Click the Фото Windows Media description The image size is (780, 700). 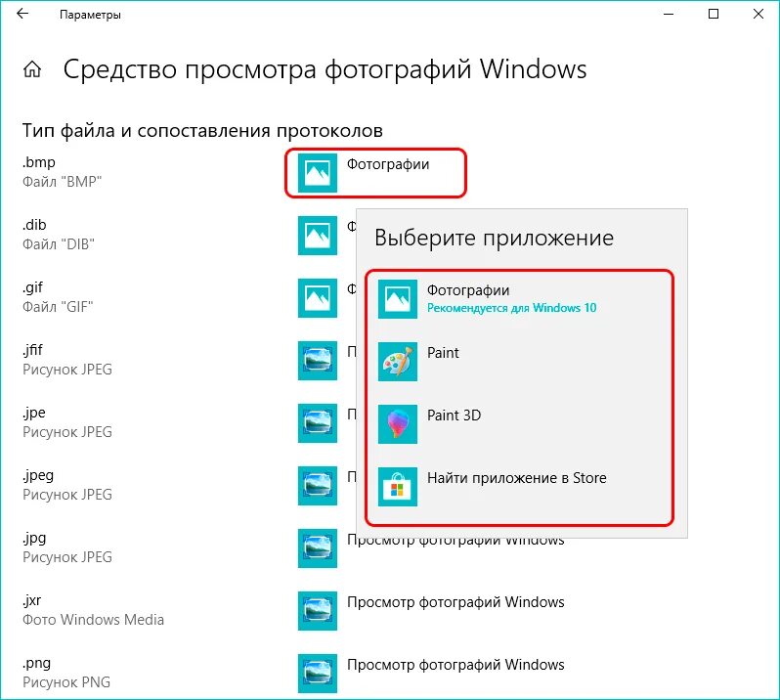(93, 620)
